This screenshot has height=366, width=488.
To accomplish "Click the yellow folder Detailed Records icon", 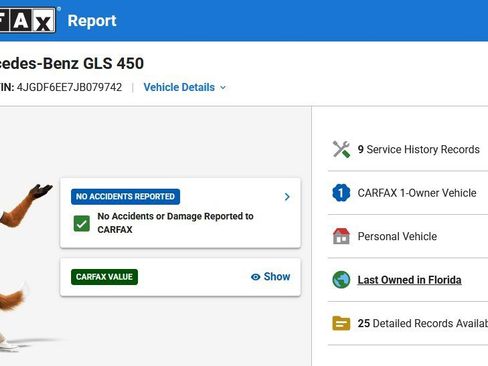I will [x=341, y=323].
